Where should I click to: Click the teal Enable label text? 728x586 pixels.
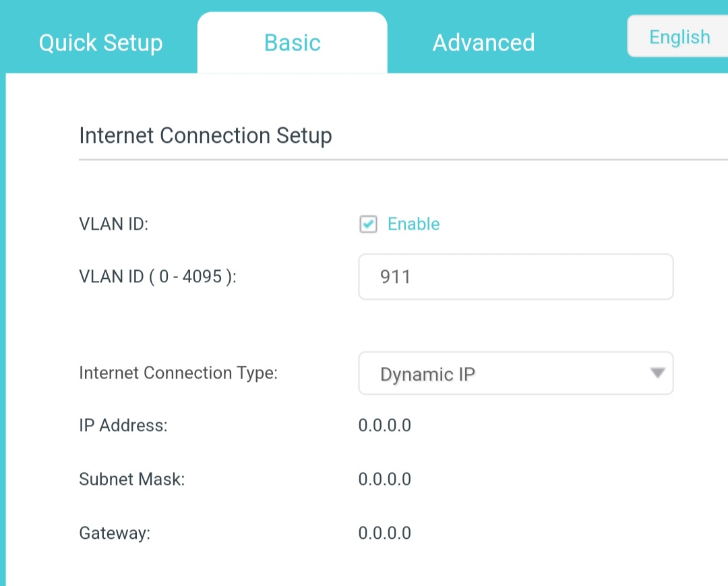pyautogui.click(x=414, y=224)
